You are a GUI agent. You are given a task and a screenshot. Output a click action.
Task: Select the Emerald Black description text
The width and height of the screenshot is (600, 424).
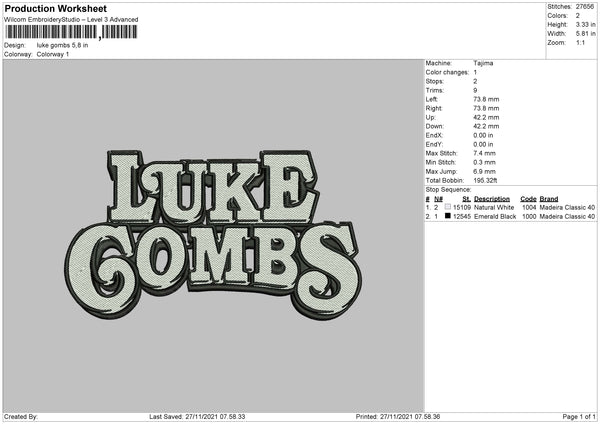pos(495,217)
